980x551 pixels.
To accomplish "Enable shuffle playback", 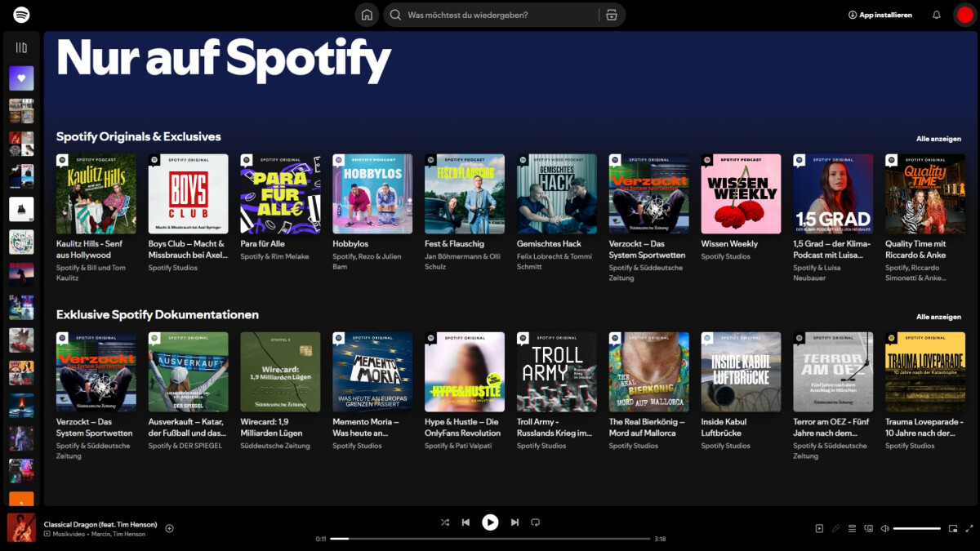I will click(x=445, y=522).
